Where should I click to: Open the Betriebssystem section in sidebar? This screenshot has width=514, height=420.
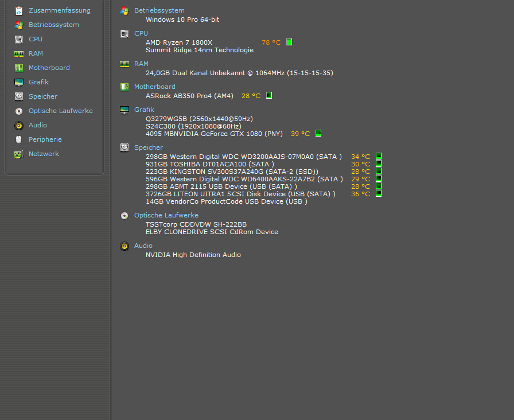pyautogui.click(x=54, y=25)
